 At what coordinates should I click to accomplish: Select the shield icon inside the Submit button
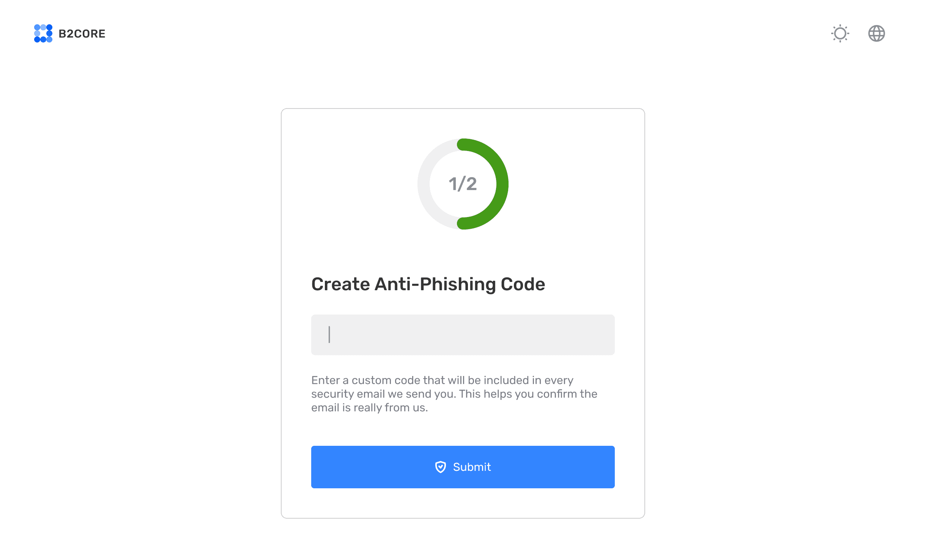(440, 467)
